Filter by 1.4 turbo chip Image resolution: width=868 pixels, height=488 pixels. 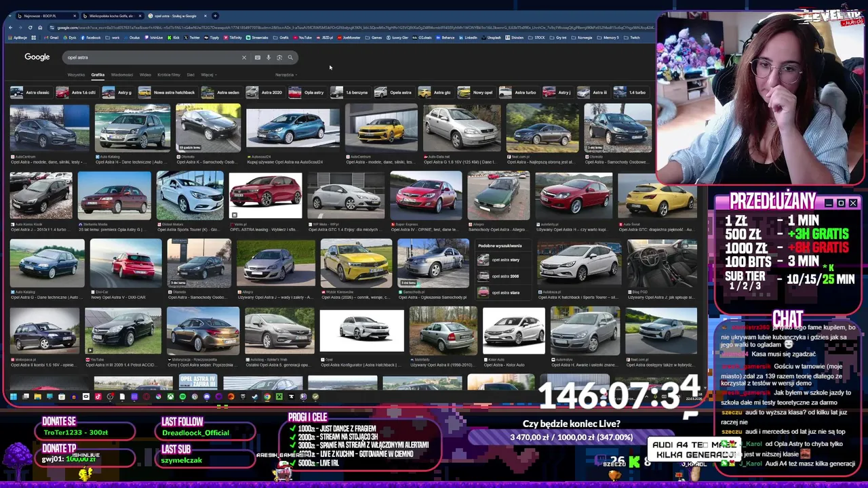coord(631,92)
